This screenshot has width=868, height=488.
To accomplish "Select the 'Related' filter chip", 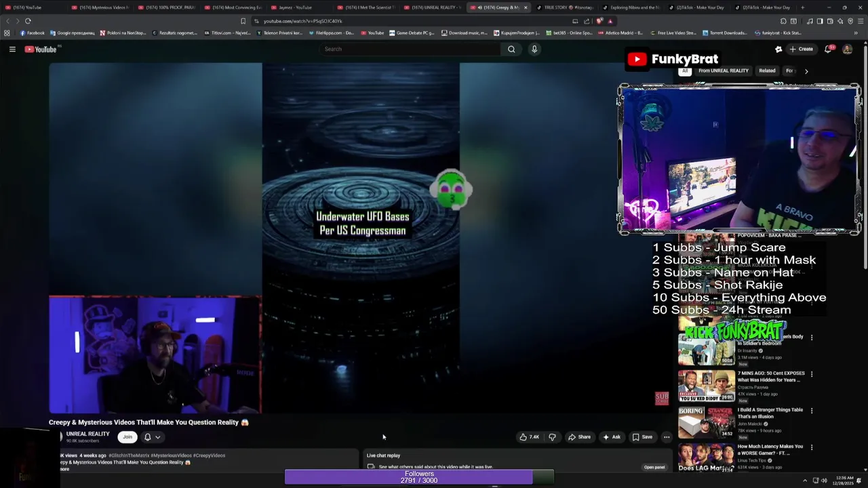I will click(767, 70).
